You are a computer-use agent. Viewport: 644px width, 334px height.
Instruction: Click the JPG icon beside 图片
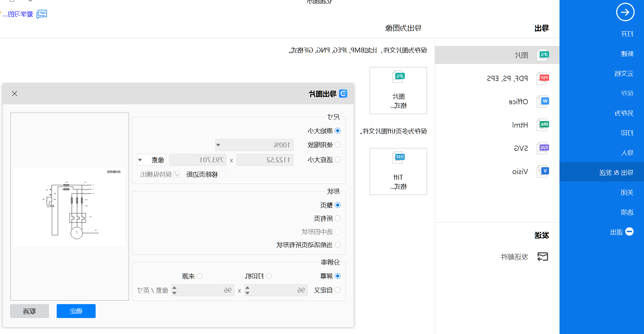(543, 55)
